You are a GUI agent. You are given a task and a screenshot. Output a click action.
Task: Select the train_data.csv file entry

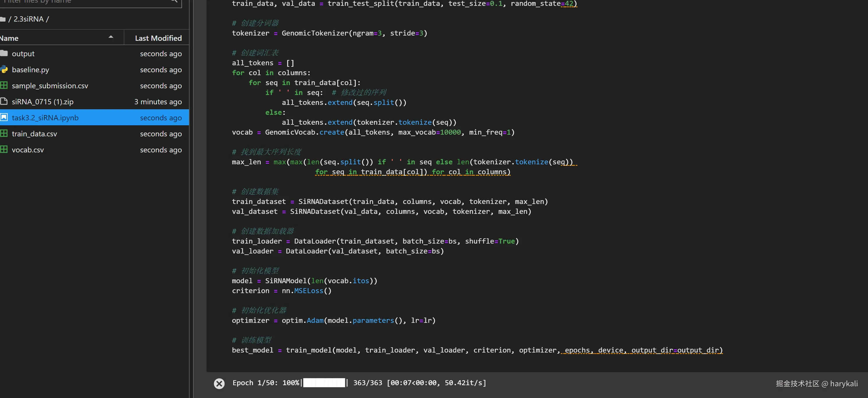pyautogui.click(x=34, y=133)
